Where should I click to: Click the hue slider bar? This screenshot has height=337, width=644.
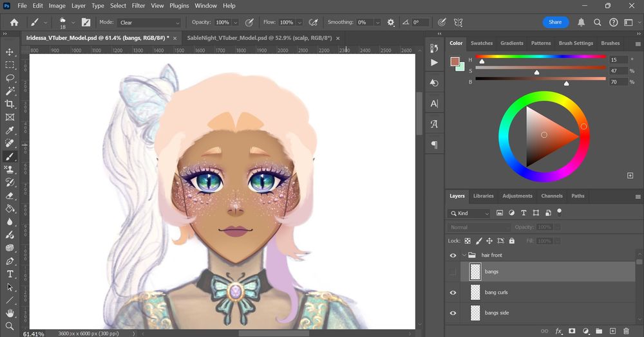[541, 57]
